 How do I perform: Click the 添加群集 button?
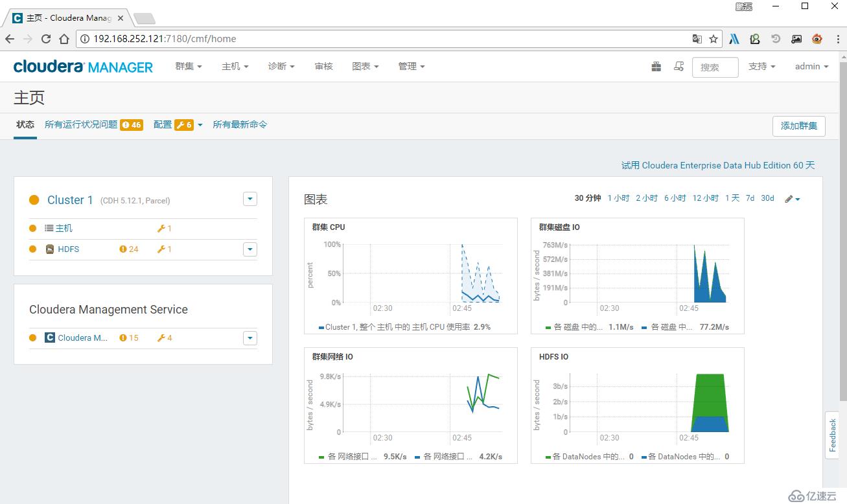(799, 126)
